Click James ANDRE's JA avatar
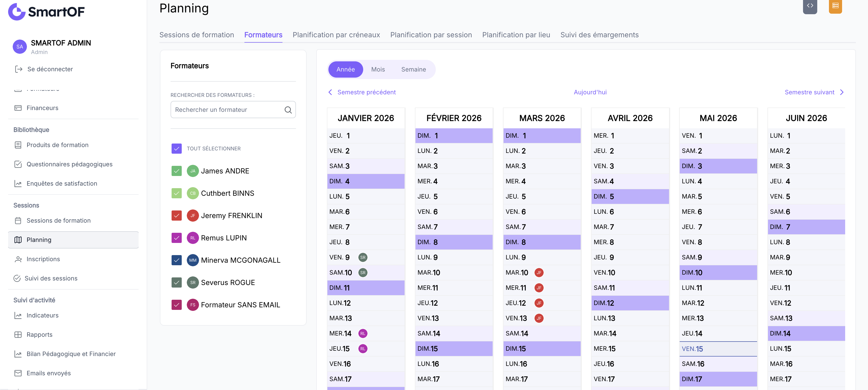Image resolution: width=868 pixels, height=390 pixels. (x=193, y=171)
